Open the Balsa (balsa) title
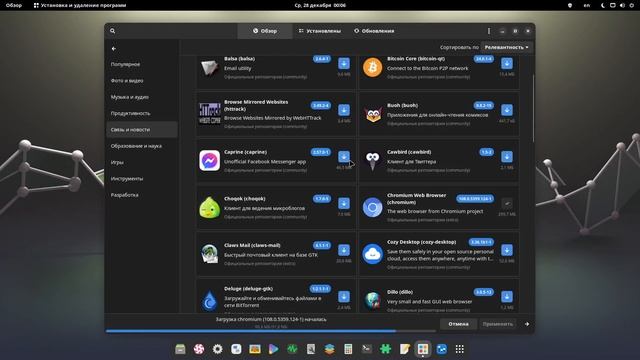Screen dimensions: 640x360 [239, 59]
